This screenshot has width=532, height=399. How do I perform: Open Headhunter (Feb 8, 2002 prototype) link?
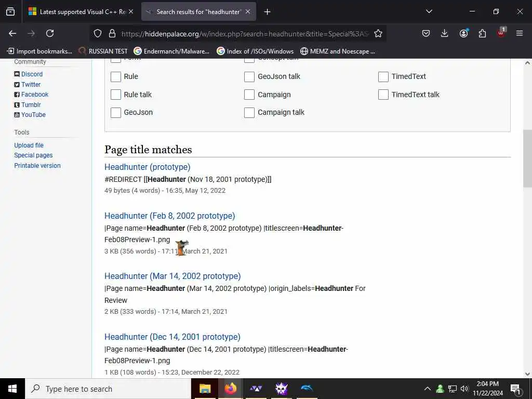[170, 216]
